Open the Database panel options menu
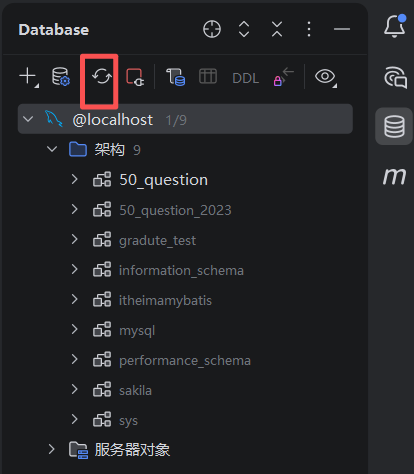The width and height of the screenshot is (414, 474). (309, 29)
